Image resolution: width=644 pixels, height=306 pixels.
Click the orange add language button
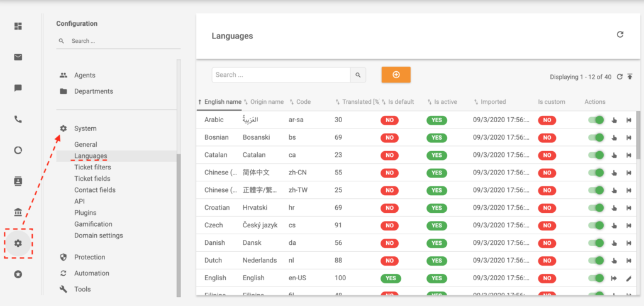point(396,75)
